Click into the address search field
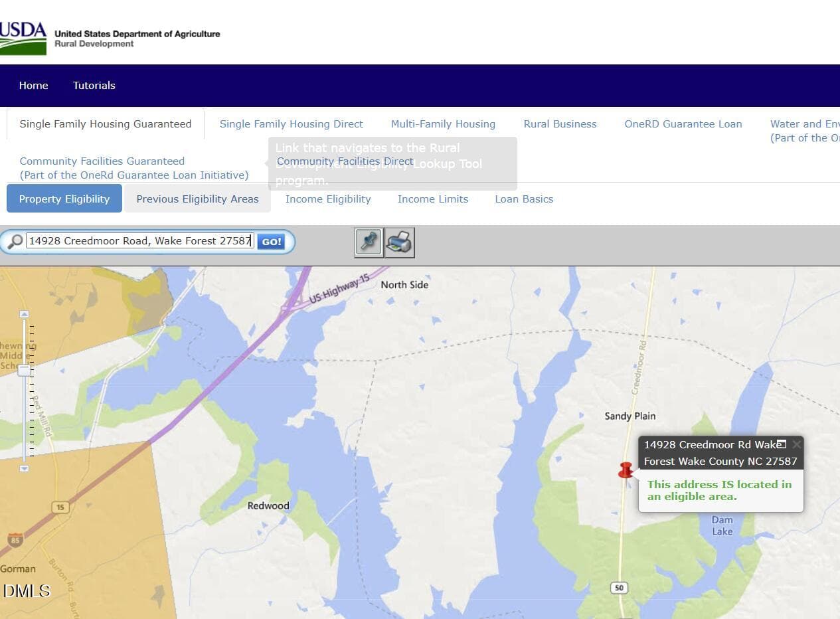Screen dimensions: 840x619 click(140, 241)
